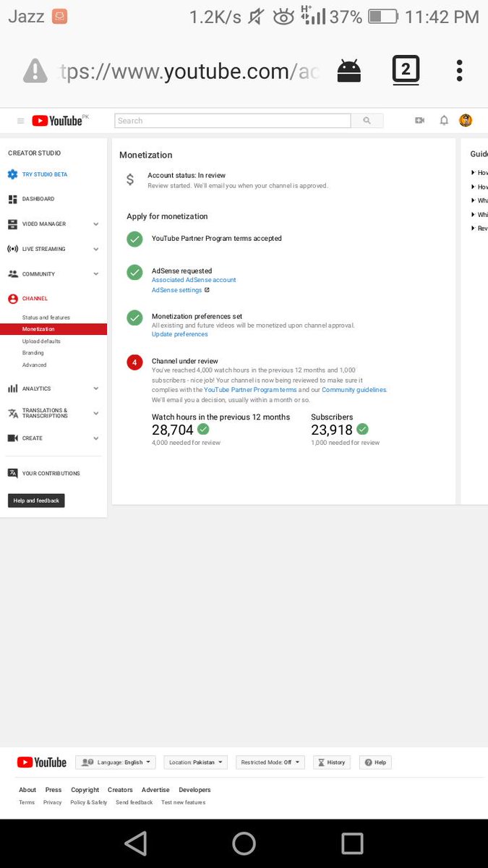Viewport: 488px width, 868px height.
Task: Open YouTube Partner Program terms link
Action: click(250, 390)
